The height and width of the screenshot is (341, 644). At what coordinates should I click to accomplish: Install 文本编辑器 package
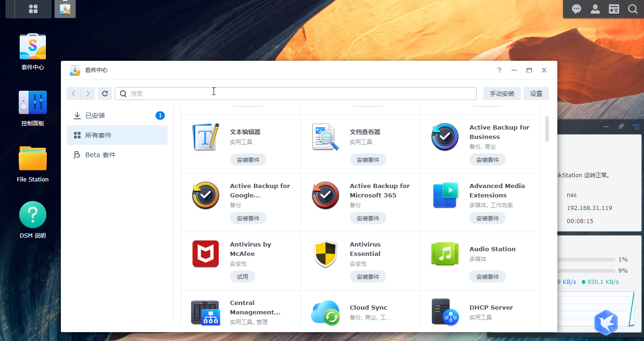[x=248, y=160]
